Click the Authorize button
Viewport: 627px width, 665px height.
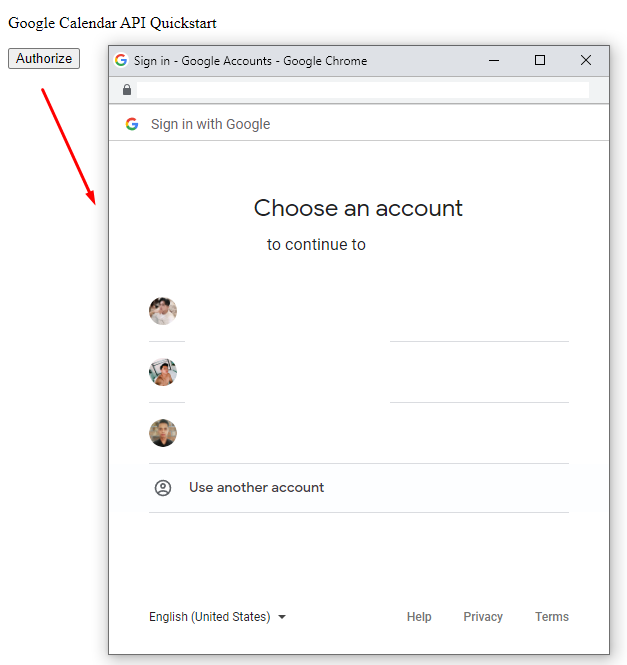tap(44, 59)
